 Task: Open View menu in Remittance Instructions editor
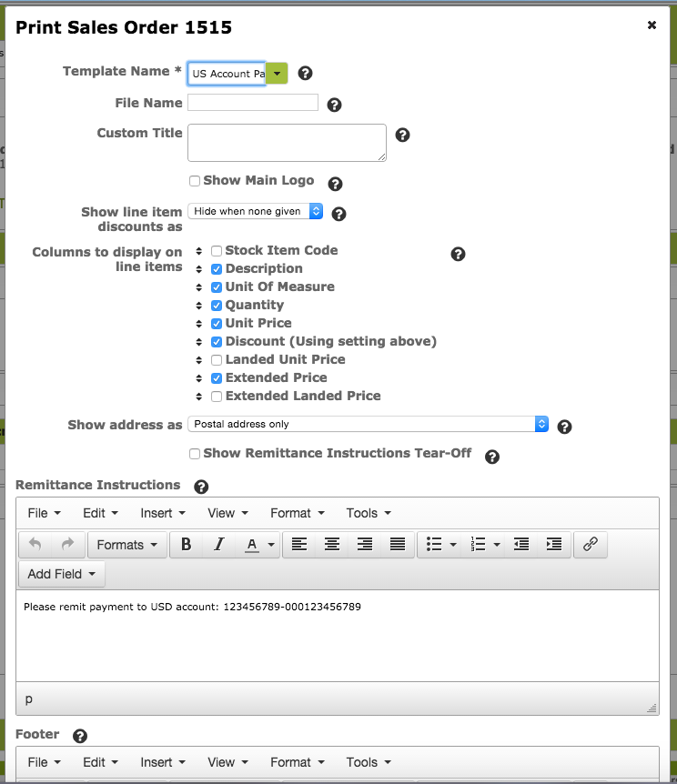227,513
